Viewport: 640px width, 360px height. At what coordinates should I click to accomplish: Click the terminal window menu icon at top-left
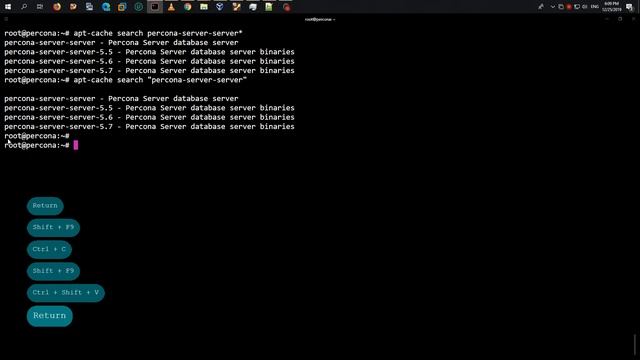[x=6, y=19]
